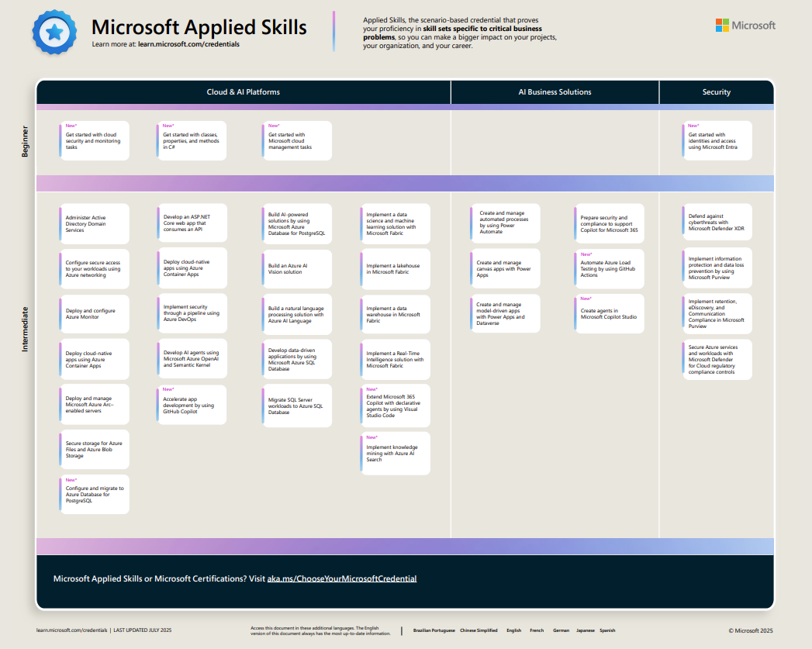Screen dimensions: 812x649
Task: Click Create agents in Microsoft Copilot Studio card
Action: pyautogui.click(x=610, y=313)
